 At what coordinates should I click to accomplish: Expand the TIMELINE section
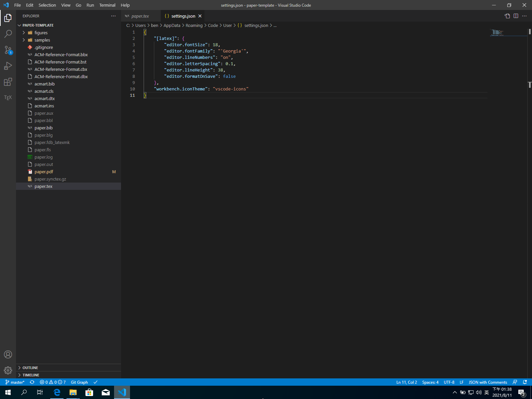tap(31, 375)
